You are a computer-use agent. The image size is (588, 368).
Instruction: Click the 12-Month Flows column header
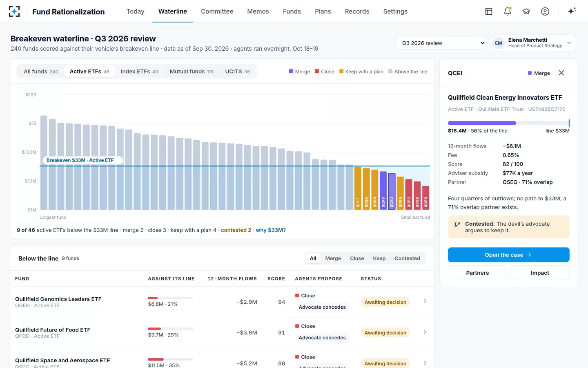(232, 279)
